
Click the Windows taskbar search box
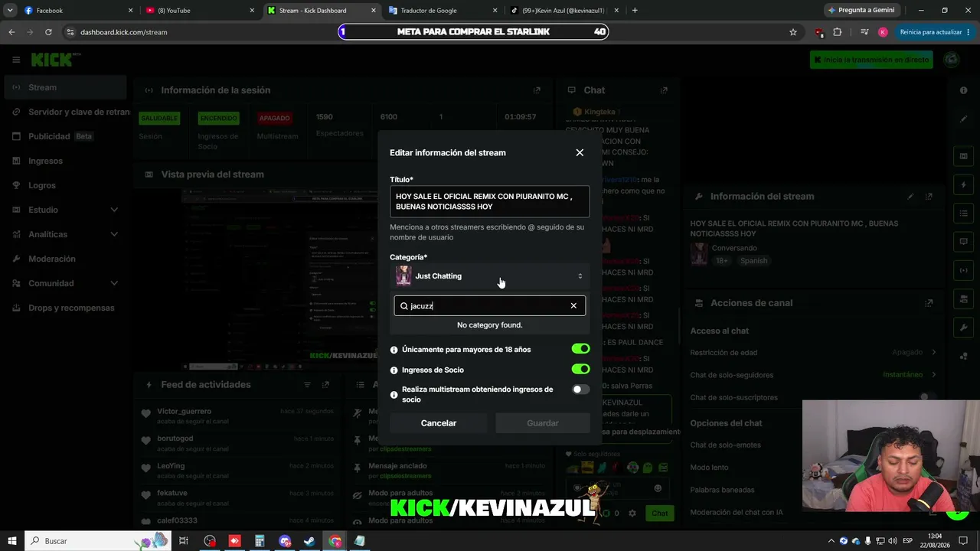[97, 541]
